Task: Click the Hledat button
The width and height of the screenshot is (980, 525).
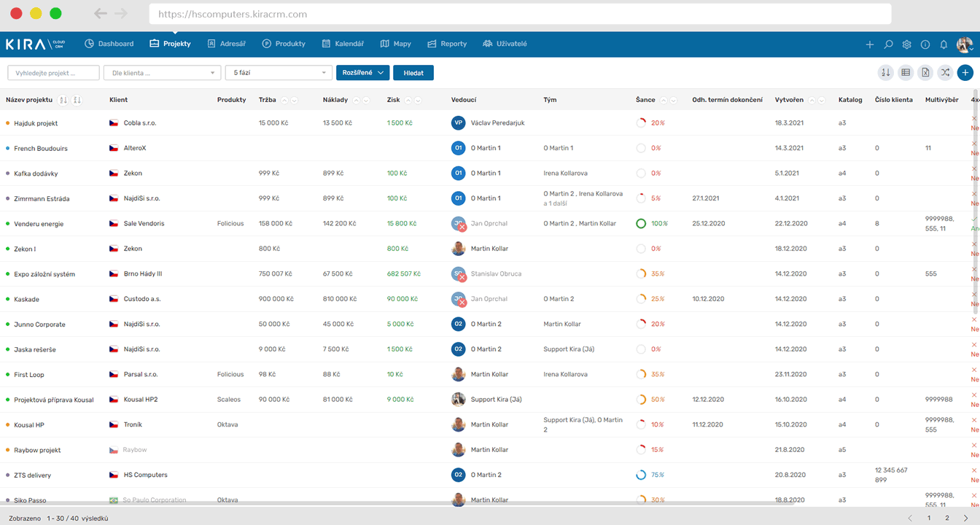Action: click(413, 73)
